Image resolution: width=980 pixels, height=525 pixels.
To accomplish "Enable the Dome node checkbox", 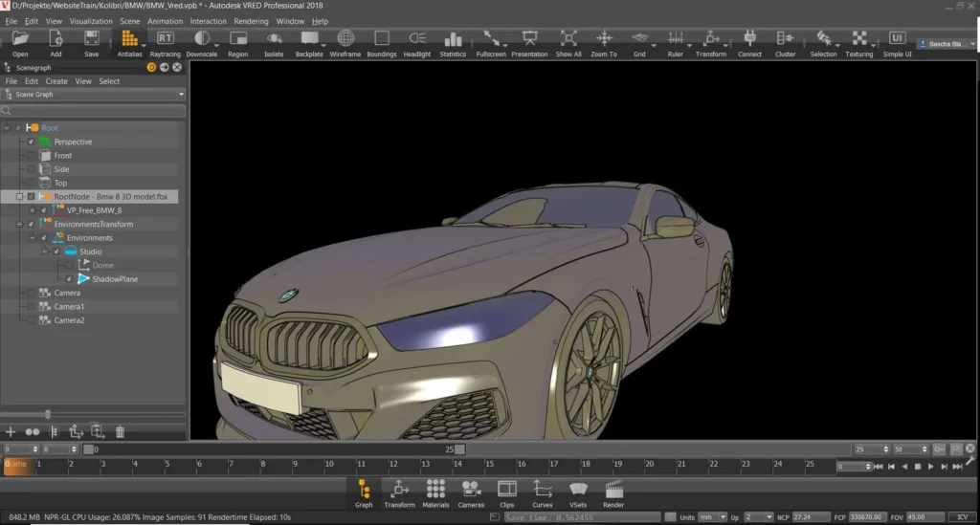I will pos(69,265).
